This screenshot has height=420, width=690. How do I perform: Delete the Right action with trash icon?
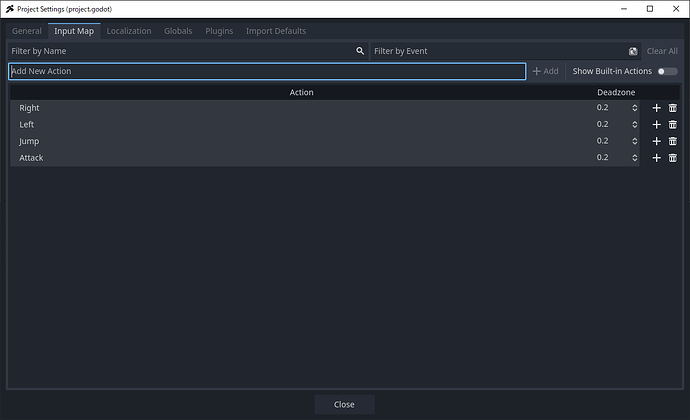pos(673,108)
